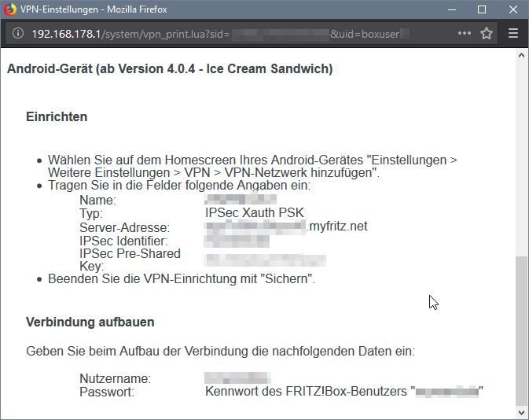Click the vertical scrollbar thumb
This screenshot has width=529, height=420.
click(521, 331)
